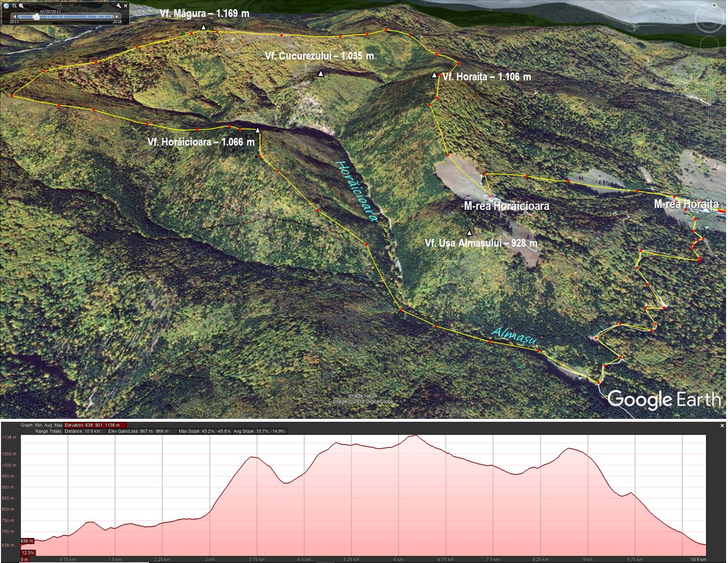
Task: Step to previous imagery date
Action: pyautogui.click(x=14, y=16)
